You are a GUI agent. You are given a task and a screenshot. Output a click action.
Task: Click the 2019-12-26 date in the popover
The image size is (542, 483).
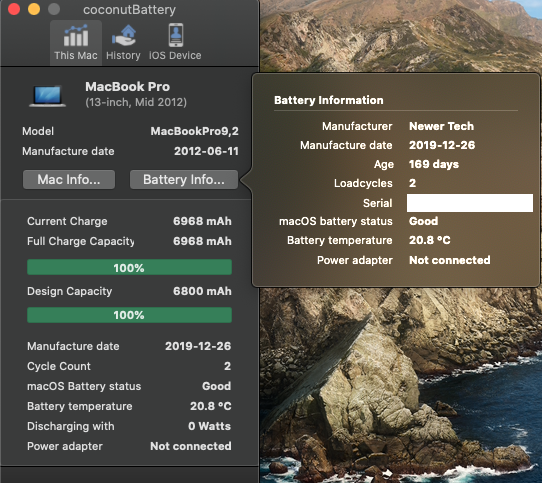[x=442, y=145]
